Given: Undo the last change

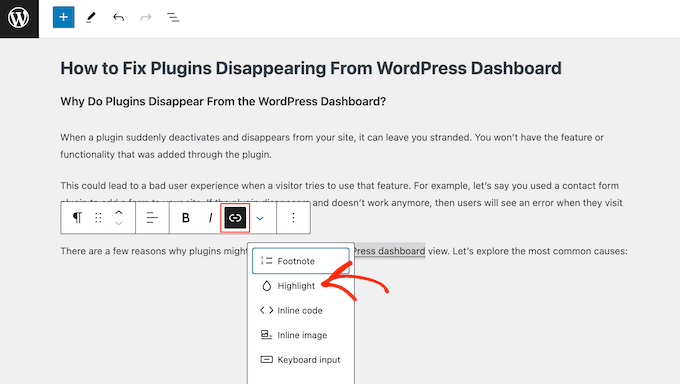Looking at the screenshot, I should (118, 17).
